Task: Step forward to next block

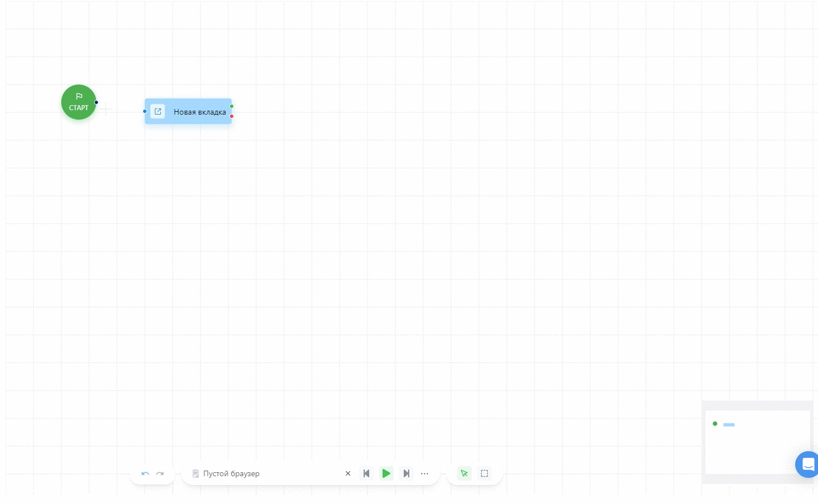Action: (406, 473)
